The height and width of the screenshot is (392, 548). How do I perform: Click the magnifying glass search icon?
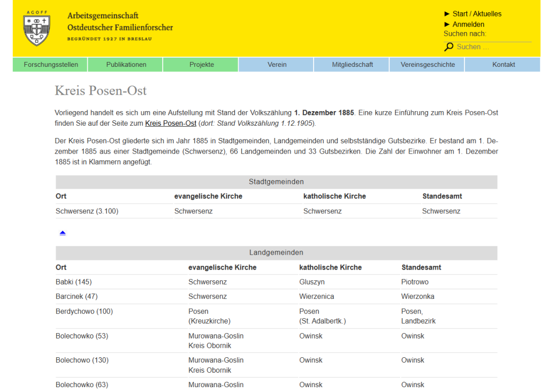pyautogui.click(x=449, y=47)
